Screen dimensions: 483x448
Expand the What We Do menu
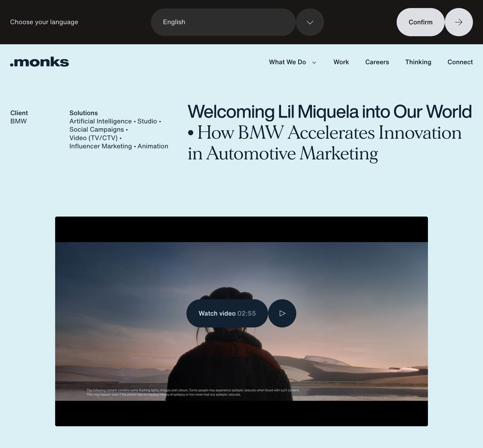293,62
